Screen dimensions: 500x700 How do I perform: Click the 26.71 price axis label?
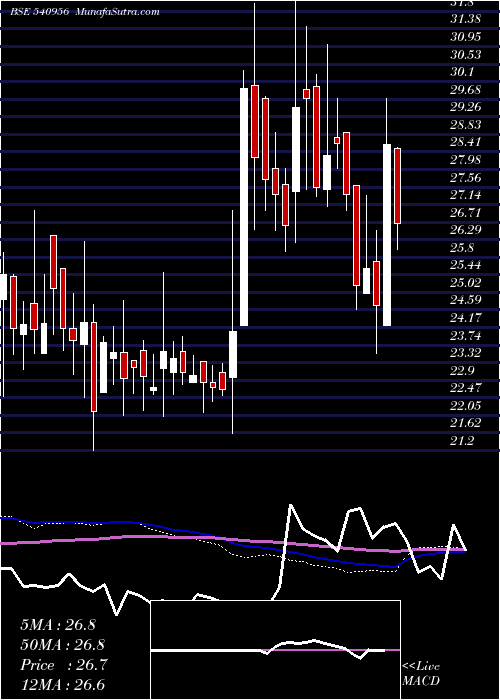(x=466, y=212)
